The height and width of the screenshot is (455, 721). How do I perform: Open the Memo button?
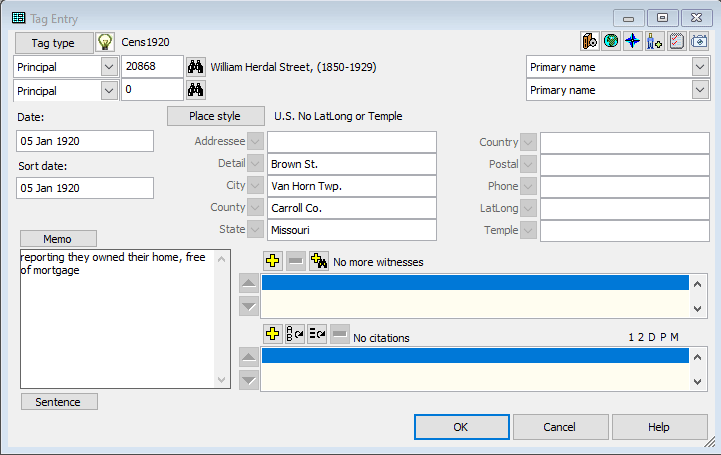pos(58,239)
